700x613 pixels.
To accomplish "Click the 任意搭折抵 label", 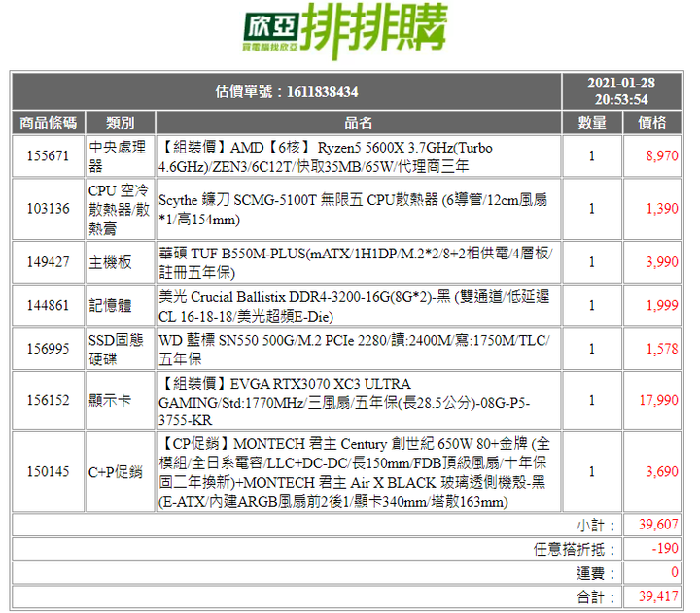I will (x=575, y=549).
